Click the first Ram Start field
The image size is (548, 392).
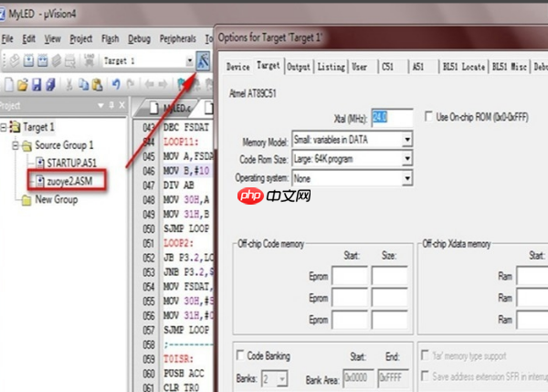click(532, 276)
